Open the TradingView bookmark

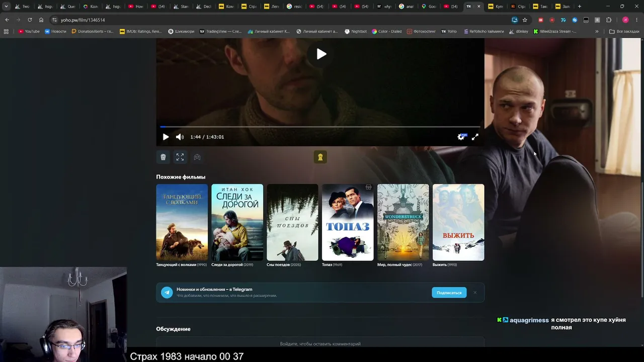[221, 31]
